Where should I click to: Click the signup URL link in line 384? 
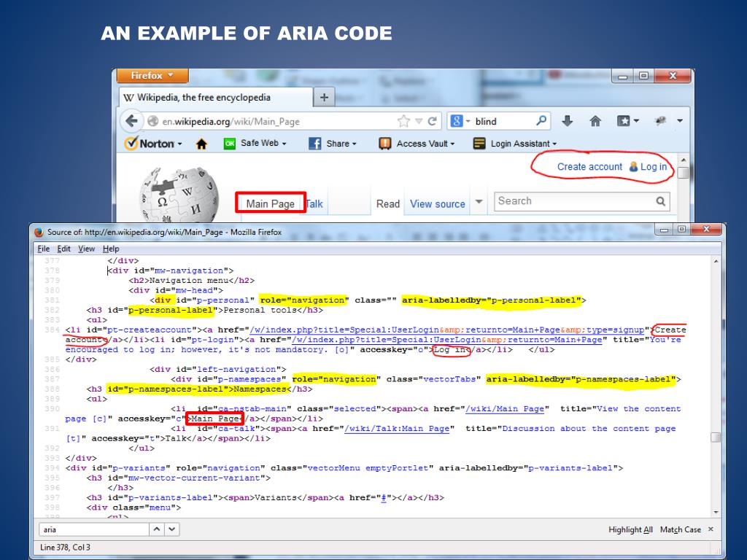(x=447, y=330)
